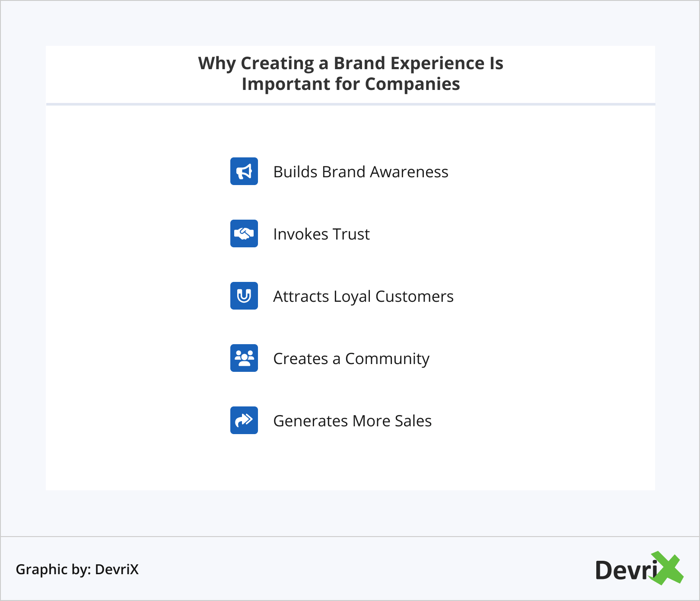The image size is (700, 601).
Task: Select the Builds Brand Awareness label
Action: coord(361,172)
